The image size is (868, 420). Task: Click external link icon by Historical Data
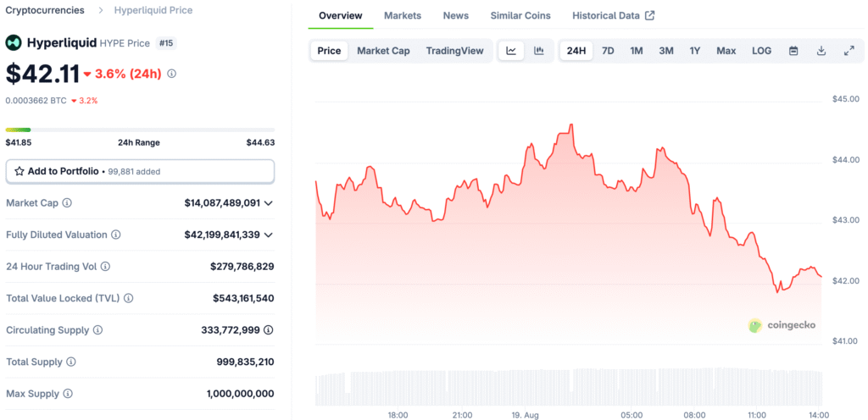(x=650, y=15)
